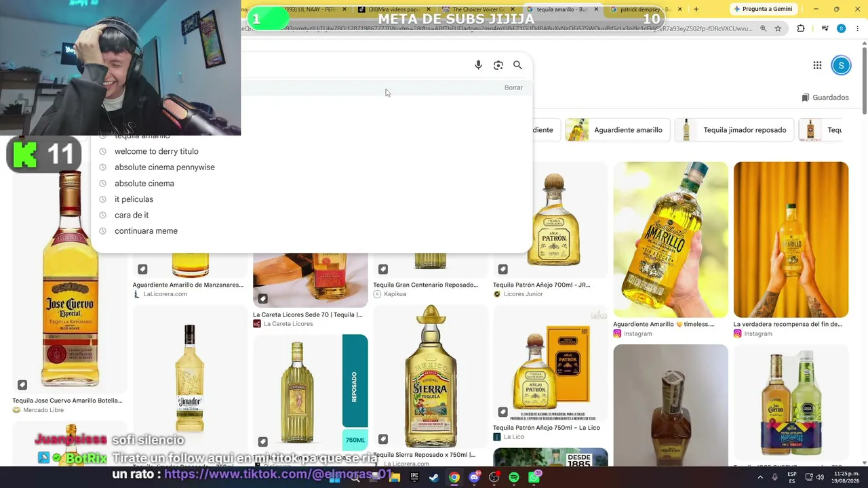Choose suggestion 'welcome to derry titulo'
Viewport: 868px width, 488px height.
(157, 151)
